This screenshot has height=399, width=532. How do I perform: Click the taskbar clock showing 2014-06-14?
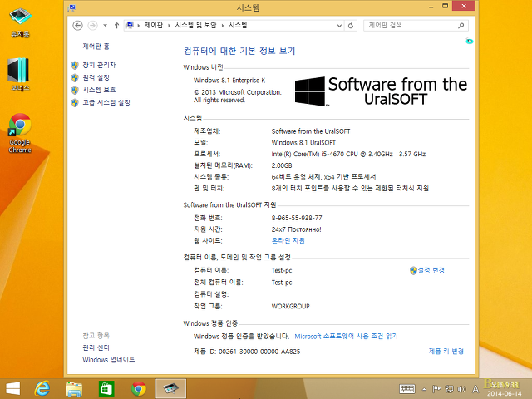(504, 389)
